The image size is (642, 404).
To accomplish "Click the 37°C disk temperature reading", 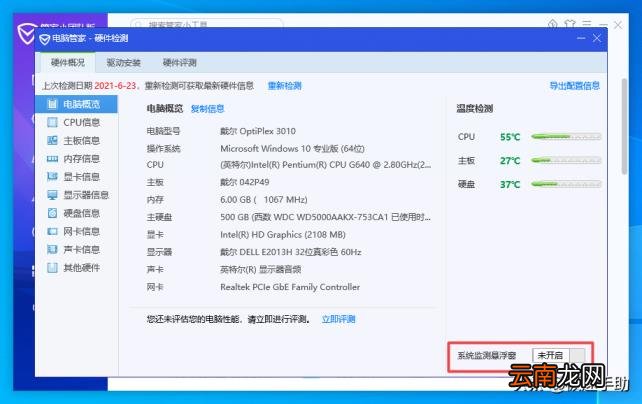I will coord(510,185).
